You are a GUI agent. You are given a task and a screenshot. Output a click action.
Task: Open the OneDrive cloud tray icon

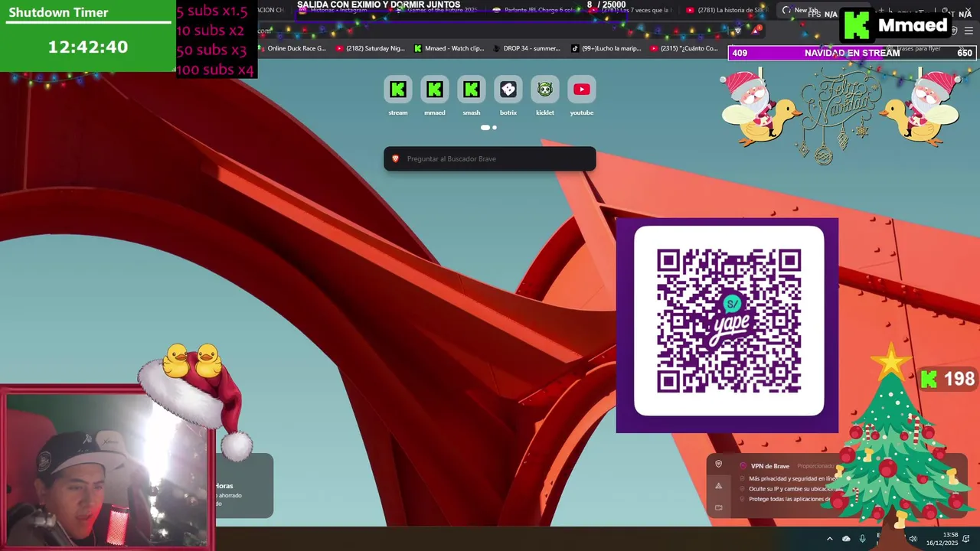tap(846, 539)
